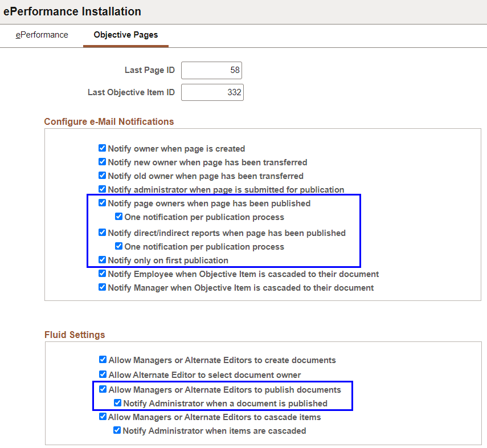Toggle notify only on first publication

[x=103, y=259]
